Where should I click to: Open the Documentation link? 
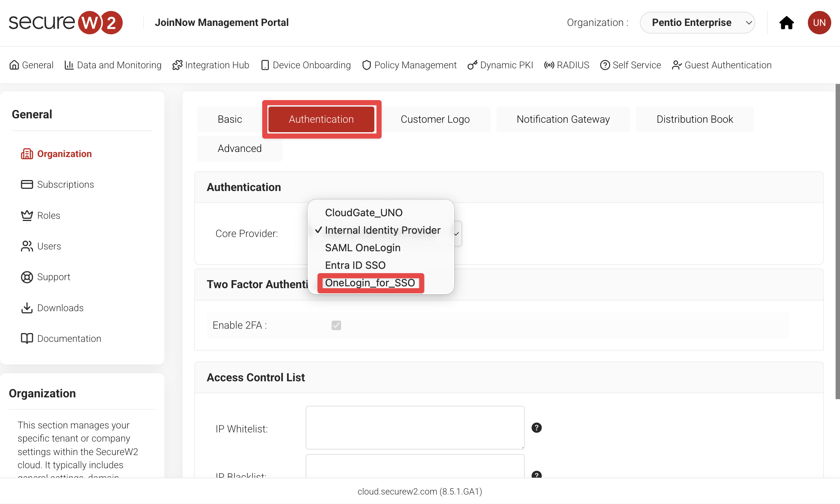[69, 339]
